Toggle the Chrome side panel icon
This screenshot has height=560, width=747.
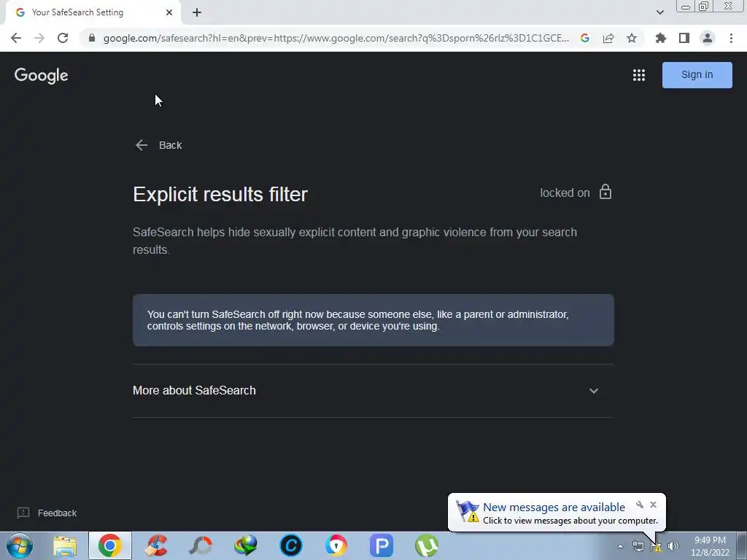coord(684,38)
